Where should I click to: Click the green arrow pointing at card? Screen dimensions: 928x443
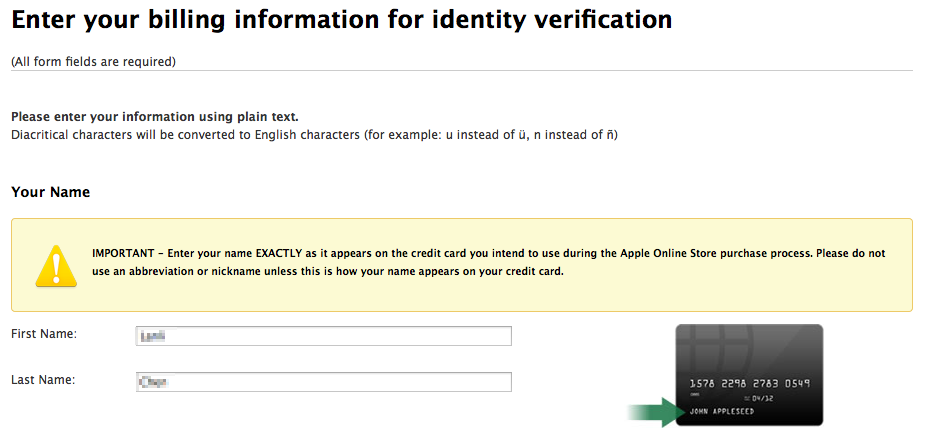pyautogui.click(x=654, y=413)
